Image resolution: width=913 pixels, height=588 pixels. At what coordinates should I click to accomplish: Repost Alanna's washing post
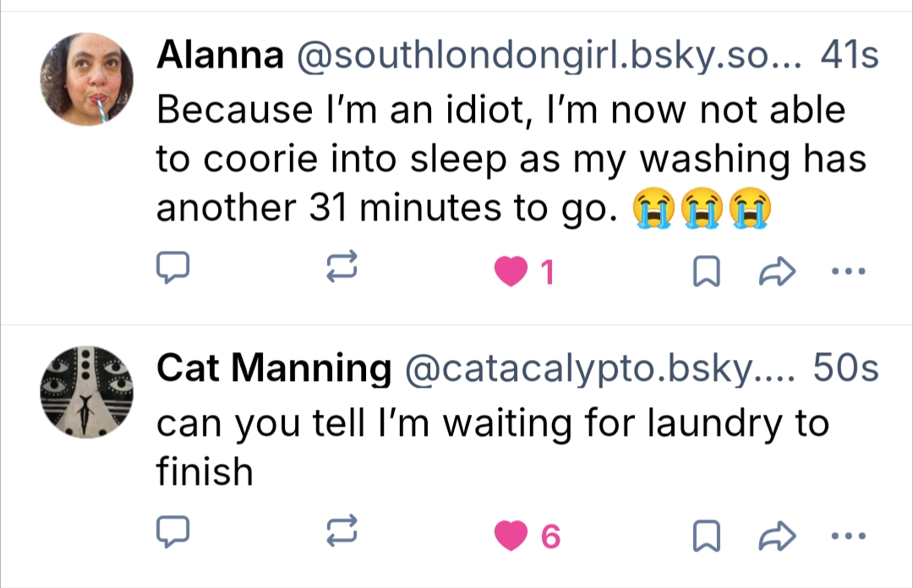[x=343, y=271]
